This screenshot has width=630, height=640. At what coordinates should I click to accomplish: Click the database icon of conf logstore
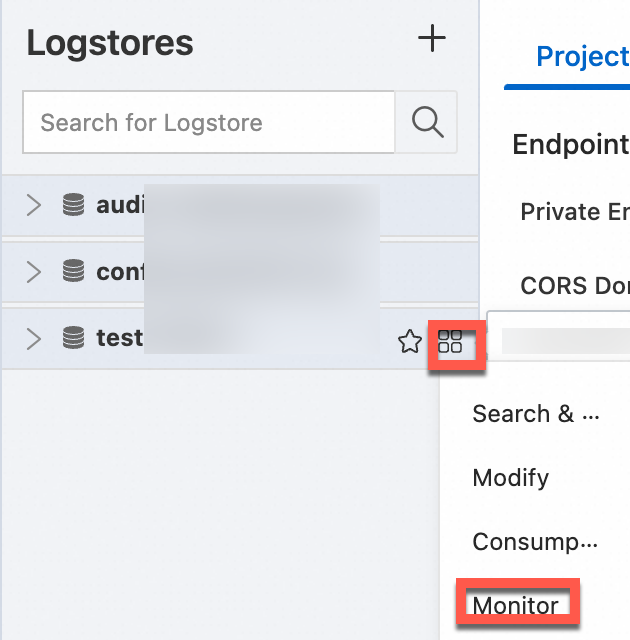(73, 271)
